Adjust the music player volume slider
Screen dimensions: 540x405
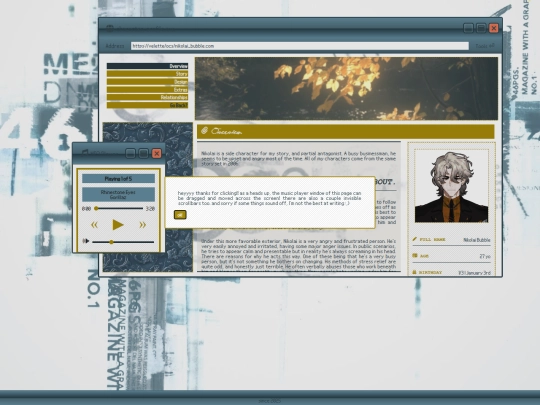(x=123, y=242)
